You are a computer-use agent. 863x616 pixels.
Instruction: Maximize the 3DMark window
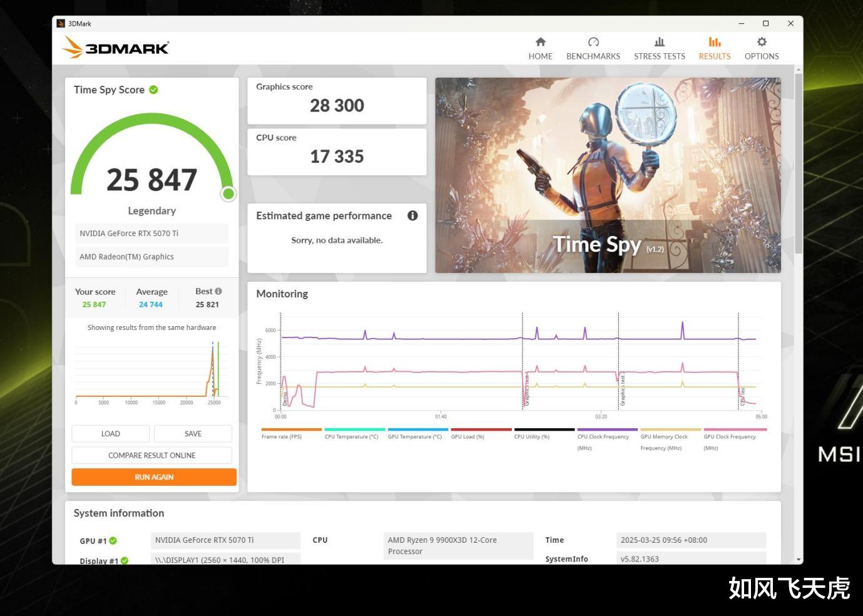(x=766, y=24)
